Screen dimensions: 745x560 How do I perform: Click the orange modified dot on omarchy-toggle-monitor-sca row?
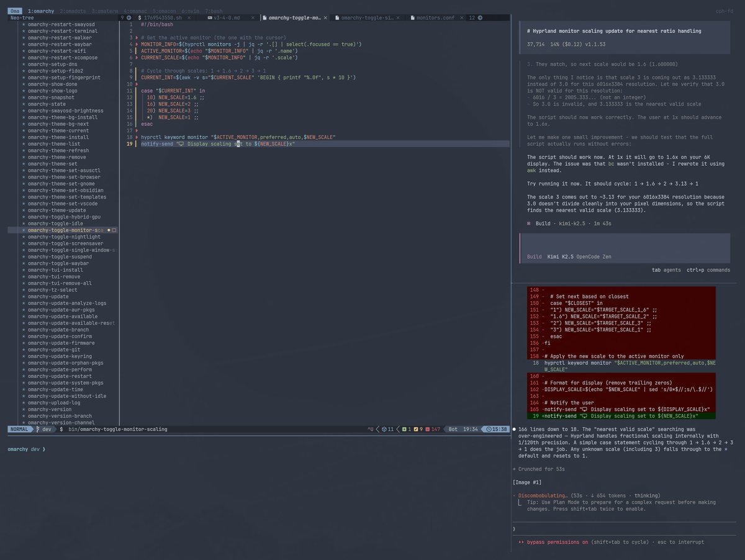point(109,230)
